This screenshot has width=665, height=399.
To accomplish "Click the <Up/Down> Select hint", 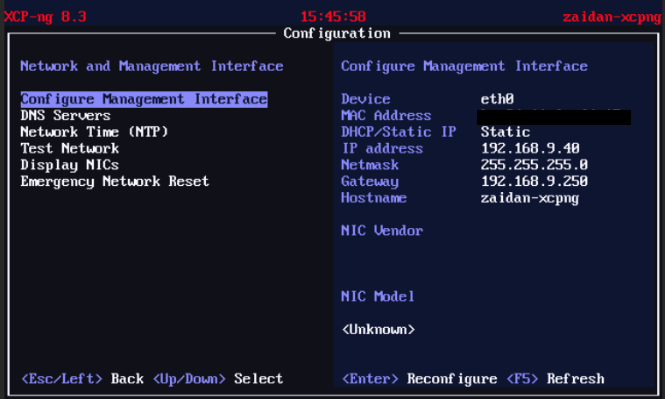I will (x=218, y=379).
